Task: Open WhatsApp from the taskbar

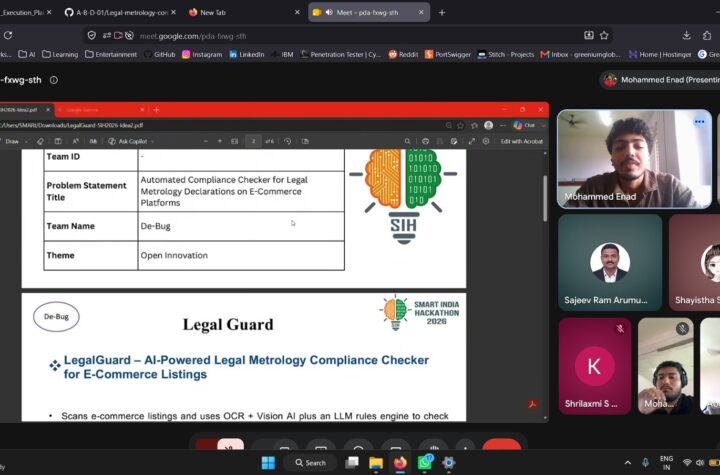Action: click(425, 462)
